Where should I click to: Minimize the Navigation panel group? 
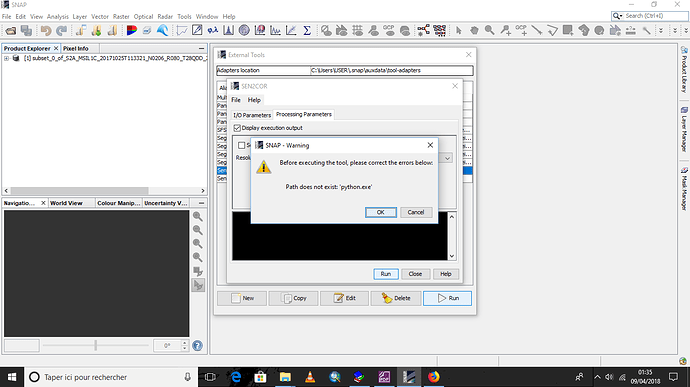click(x=202, y=203)
